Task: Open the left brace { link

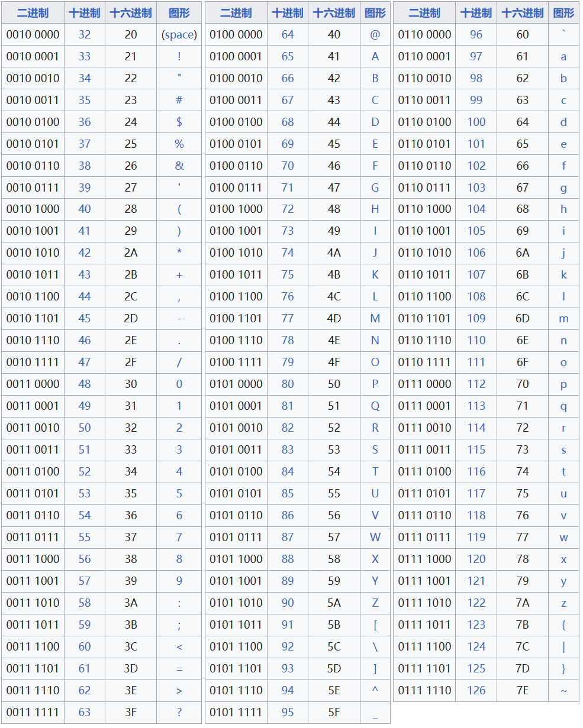Action: pyautogui.click(x=563, y=625)
